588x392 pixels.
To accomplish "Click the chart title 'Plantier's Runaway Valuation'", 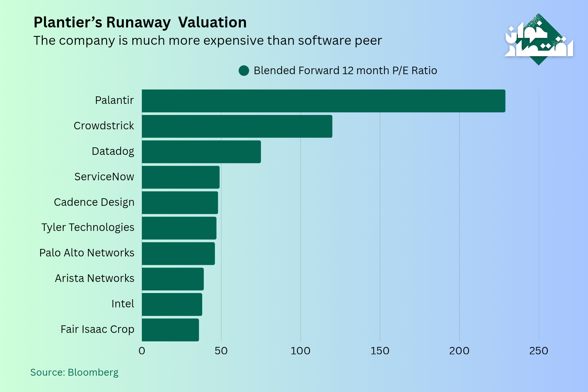I will coord(140,23).
